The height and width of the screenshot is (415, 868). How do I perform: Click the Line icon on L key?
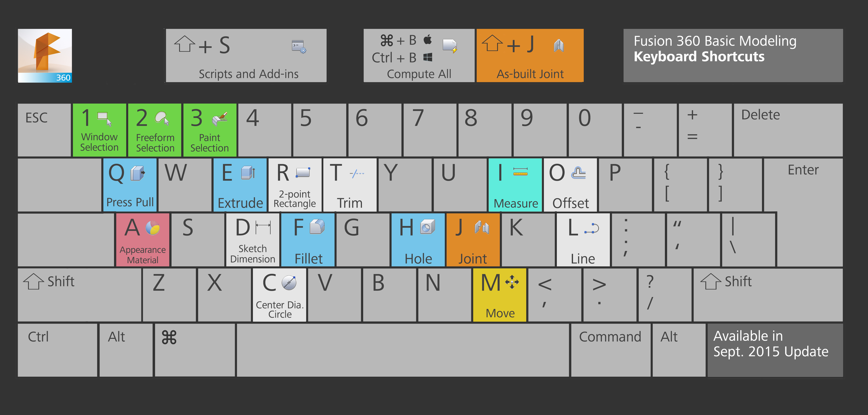(591, 228)
